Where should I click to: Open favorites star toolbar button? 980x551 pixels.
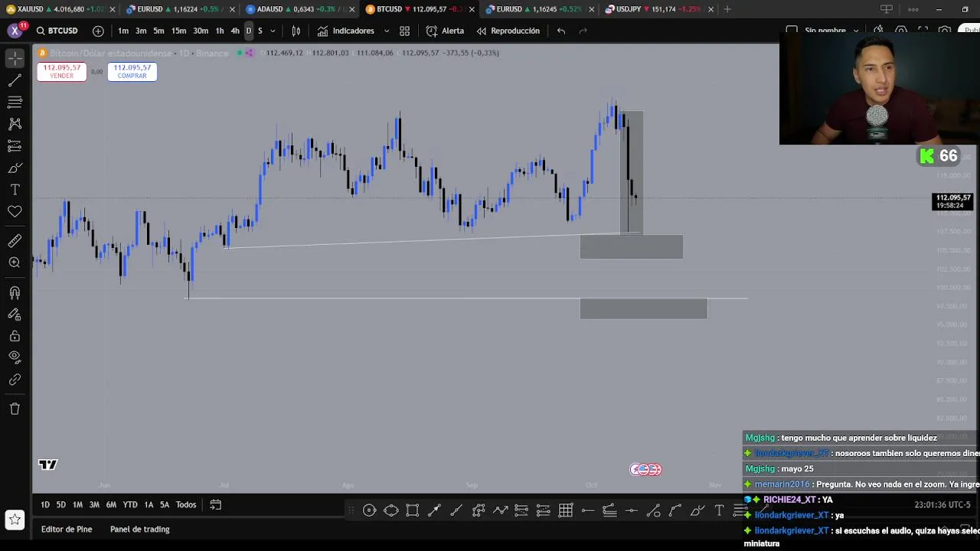point(15,520)
